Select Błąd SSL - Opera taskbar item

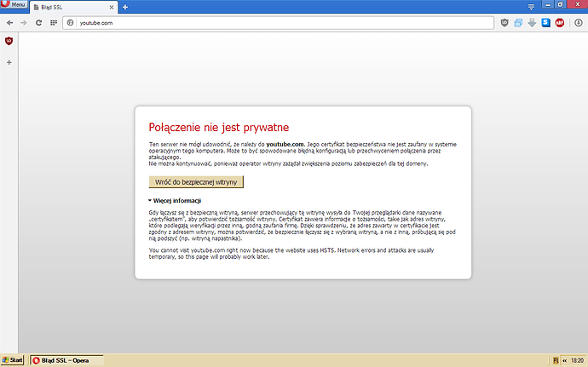66,360
